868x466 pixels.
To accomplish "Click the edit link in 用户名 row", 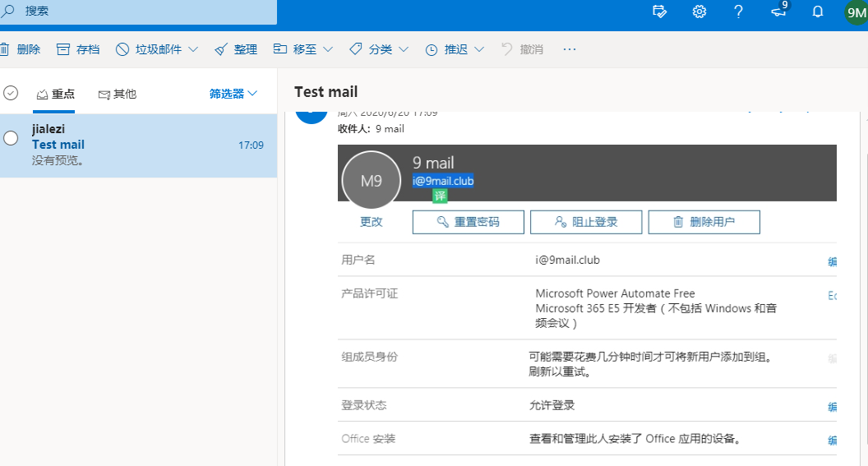I will point(832,261).
